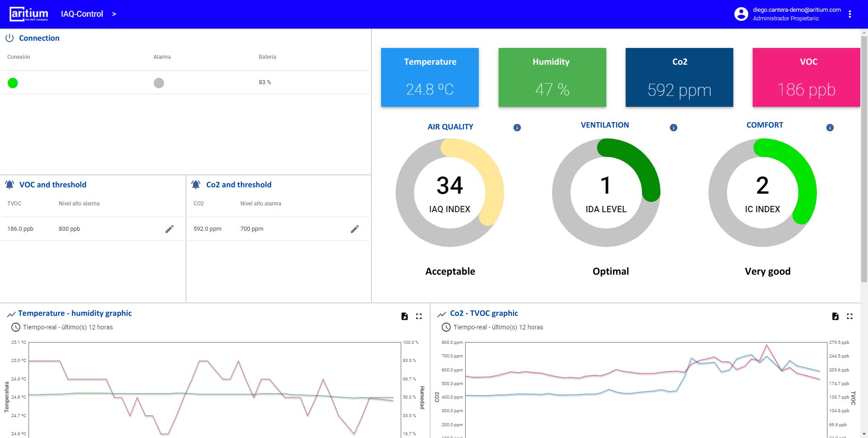
Task: Export Temperature-humidity graphic data
Action: [405, 316]
